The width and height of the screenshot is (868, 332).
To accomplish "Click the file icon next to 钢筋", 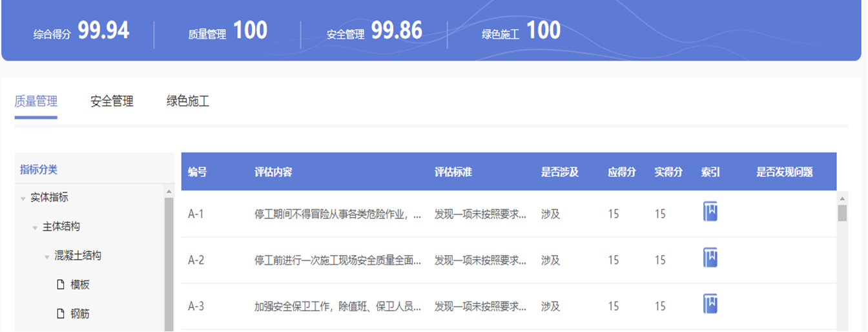I will tap(61, 314).
